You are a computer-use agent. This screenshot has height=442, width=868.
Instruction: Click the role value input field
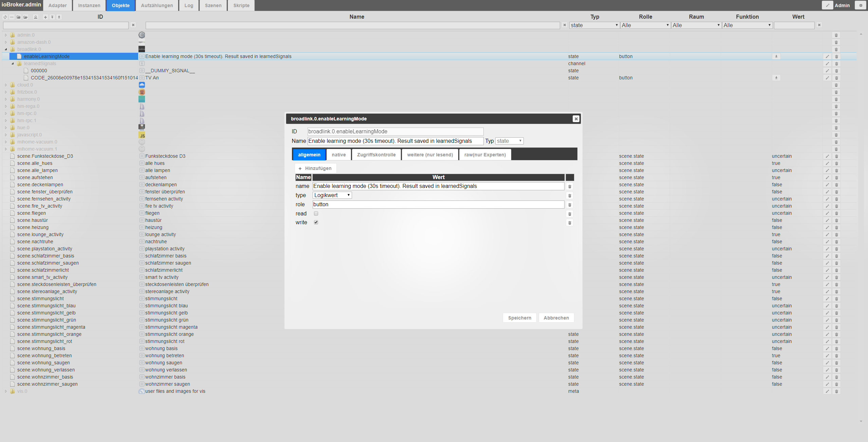(x=438, y=205)
